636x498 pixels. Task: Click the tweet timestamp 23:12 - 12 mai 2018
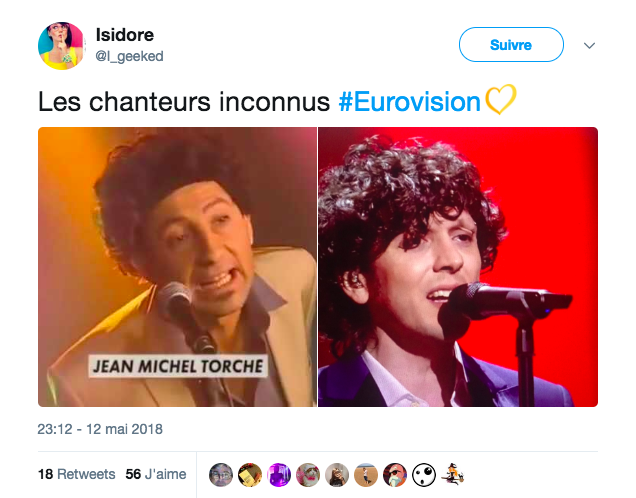(x=100, y=429)
